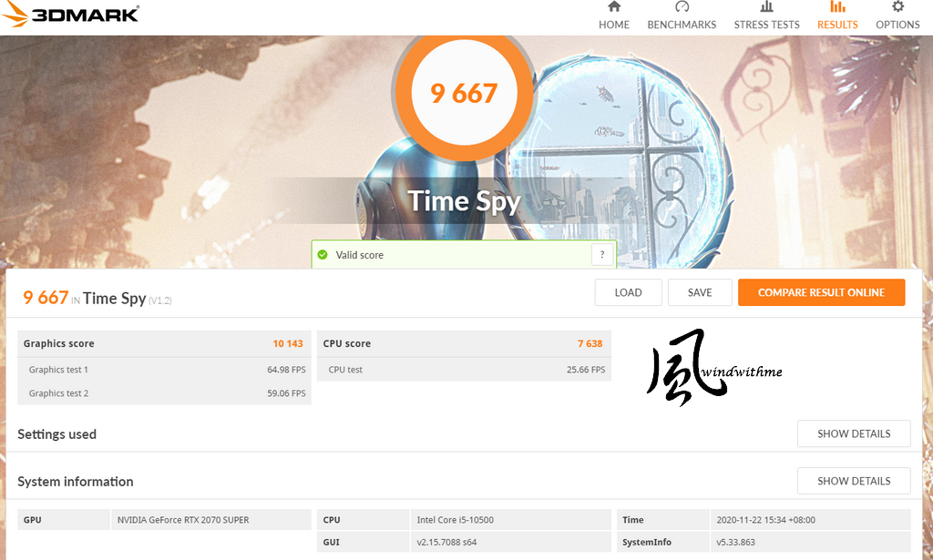Click the 9 667 score circle

tap(464, 93)
